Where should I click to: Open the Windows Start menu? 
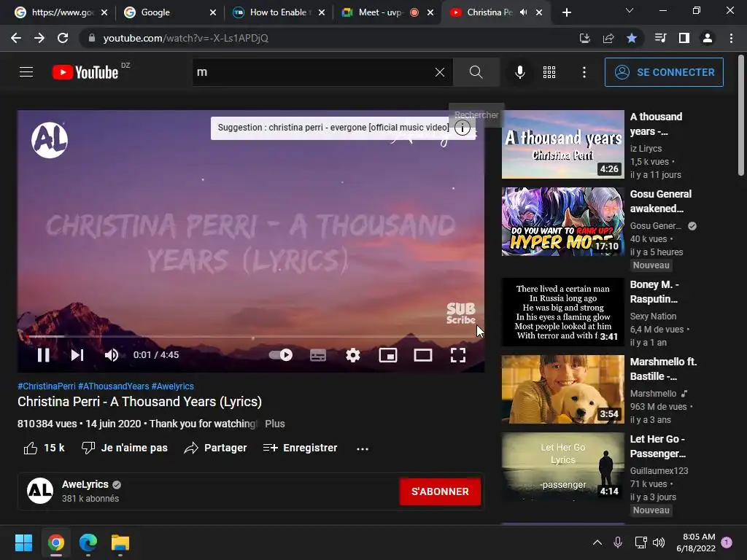point(23,542)
